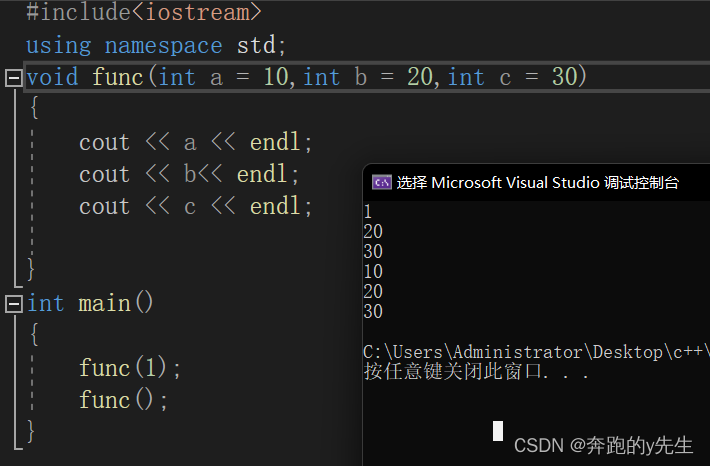Click the debug console window icon
710x466 pixels.
click(382, 183)
